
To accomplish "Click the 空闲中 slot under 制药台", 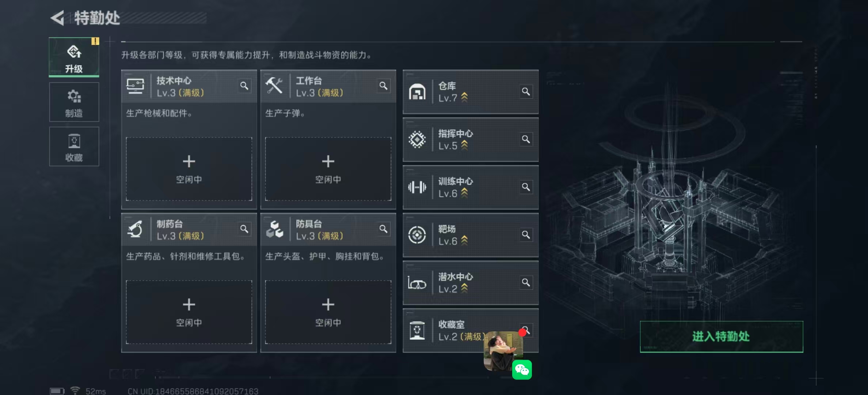I will pos(189,312).
